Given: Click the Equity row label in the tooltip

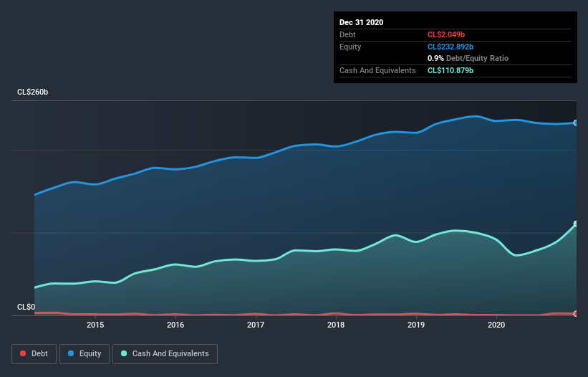Looking at the screenshot, I should click(350, 47).
